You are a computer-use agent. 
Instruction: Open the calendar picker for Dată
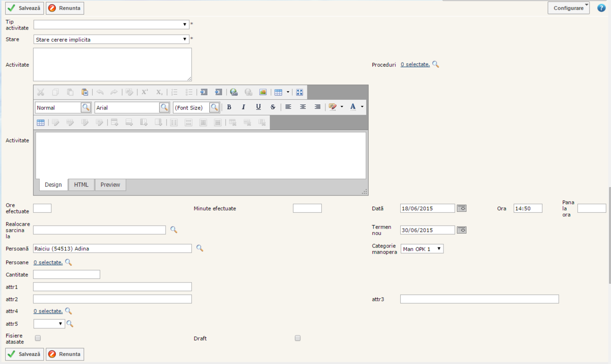tap(461, 208)
